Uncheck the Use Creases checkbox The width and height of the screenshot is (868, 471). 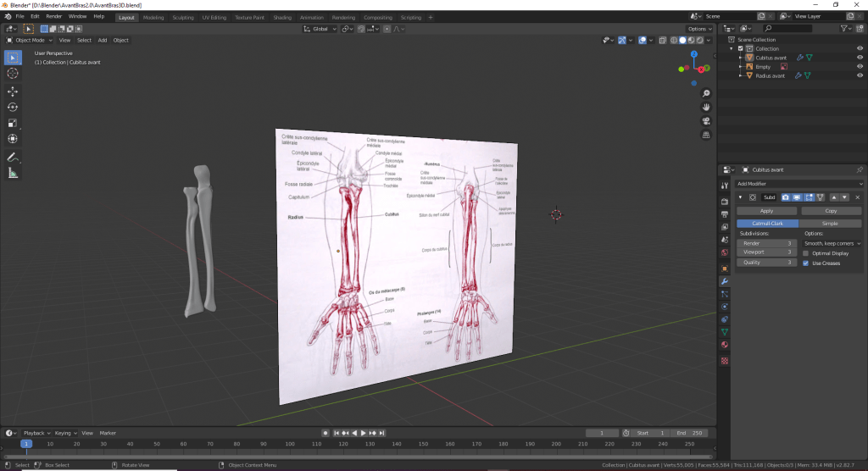(x=805, y=263)
